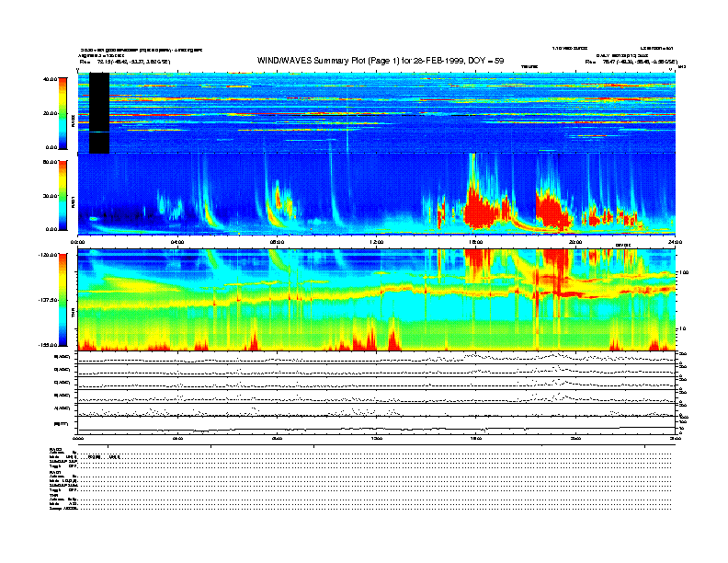Select the 20.00 label on RAD2 color scale
The width and height of the screenshot is (728, 563).
pyautogui.click(x=50, y=113)
